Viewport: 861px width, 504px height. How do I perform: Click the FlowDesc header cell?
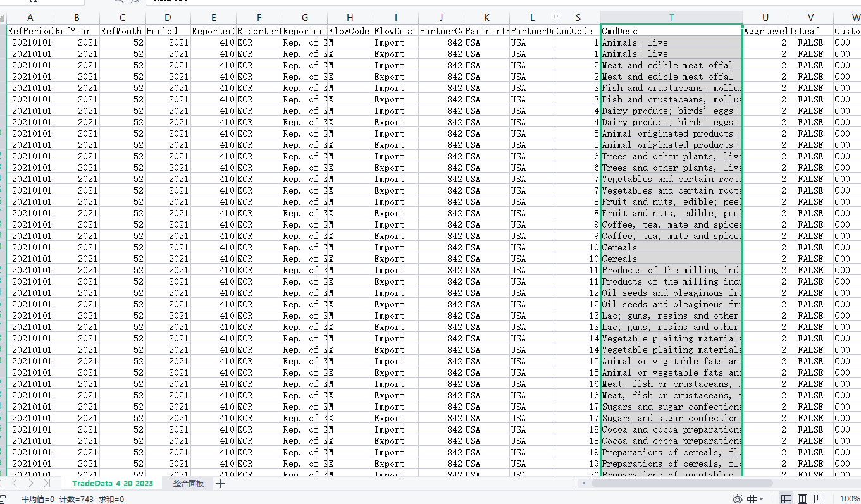[x=395, y=31]
